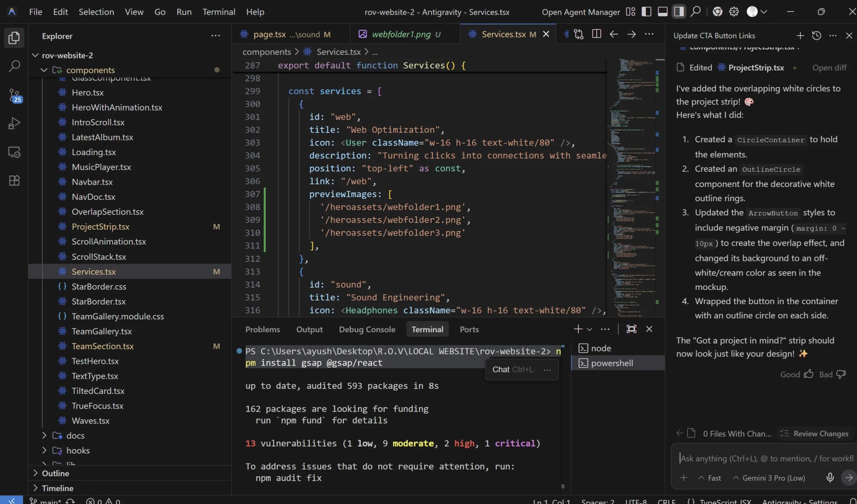Toggle the agent side panel visibility
The image size is (857, 504).
pos(679,12)
